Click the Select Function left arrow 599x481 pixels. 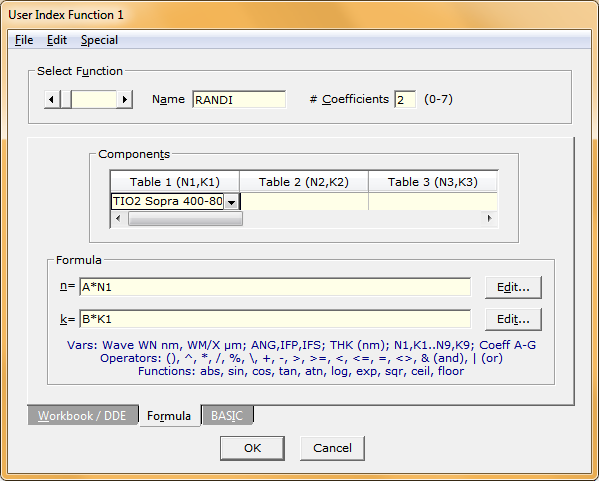pos(52,100)
